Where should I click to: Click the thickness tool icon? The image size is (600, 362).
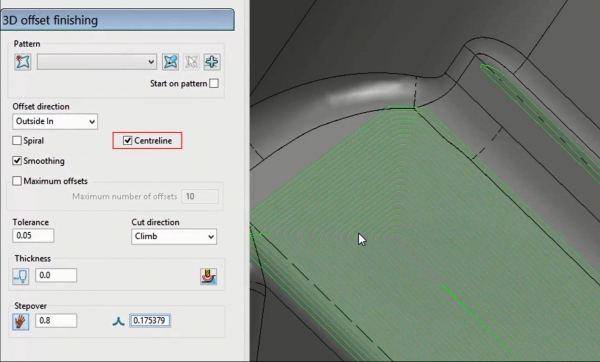(21, 276)
